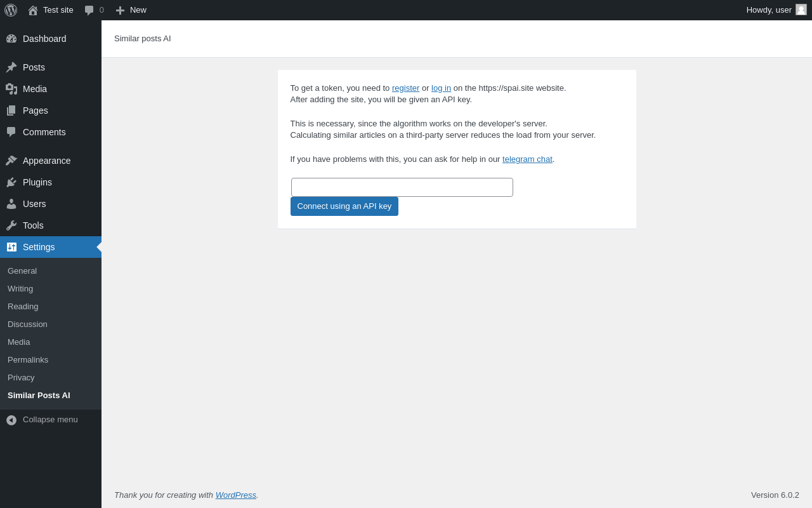Select General settings submenu

click(x=51, y=271)
